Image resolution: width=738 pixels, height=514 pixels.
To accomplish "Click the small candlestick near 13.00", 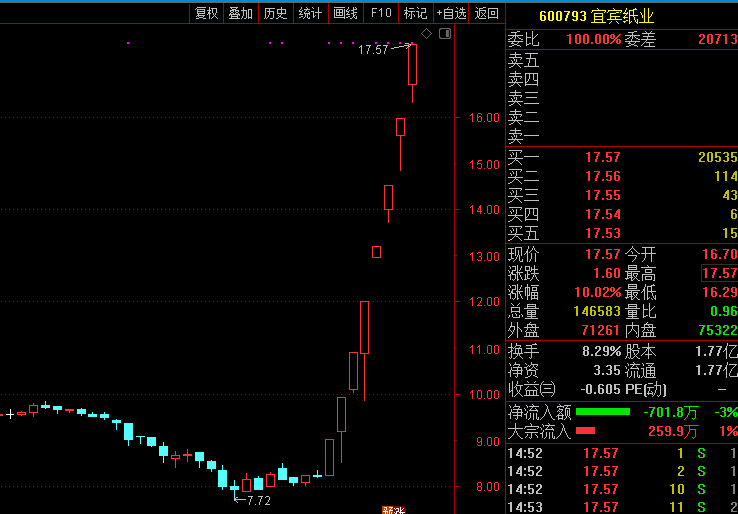I will (376, 252).
